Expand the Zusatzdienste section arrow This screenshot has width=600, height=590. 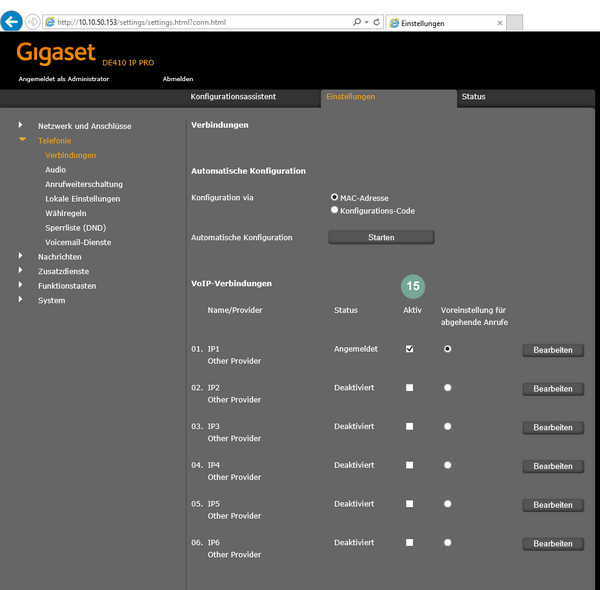point(21,270)
